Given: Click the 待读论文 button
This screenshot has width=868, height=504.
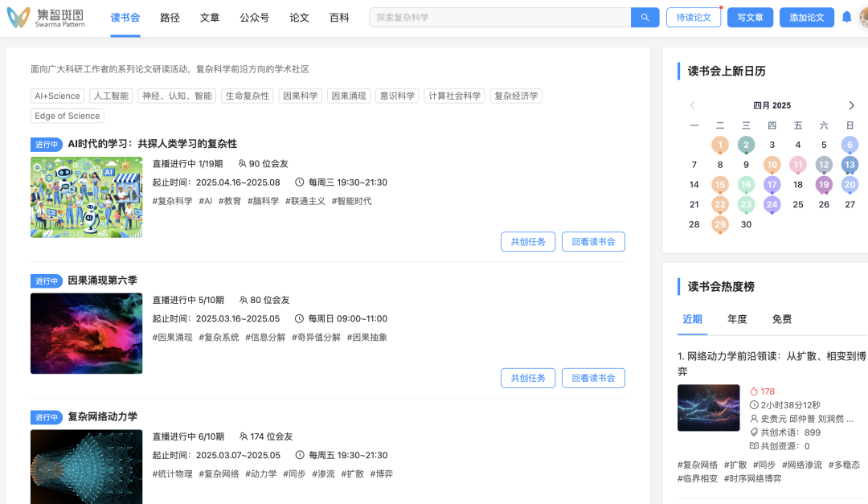Looking at the screenshot, I should click(693, 18).
